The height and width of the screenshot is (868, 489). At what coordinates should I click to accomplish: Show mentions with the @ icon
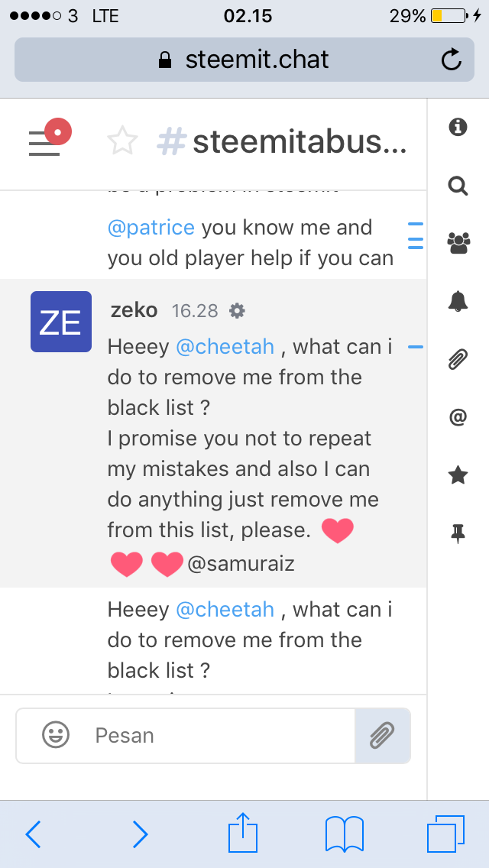458,417
